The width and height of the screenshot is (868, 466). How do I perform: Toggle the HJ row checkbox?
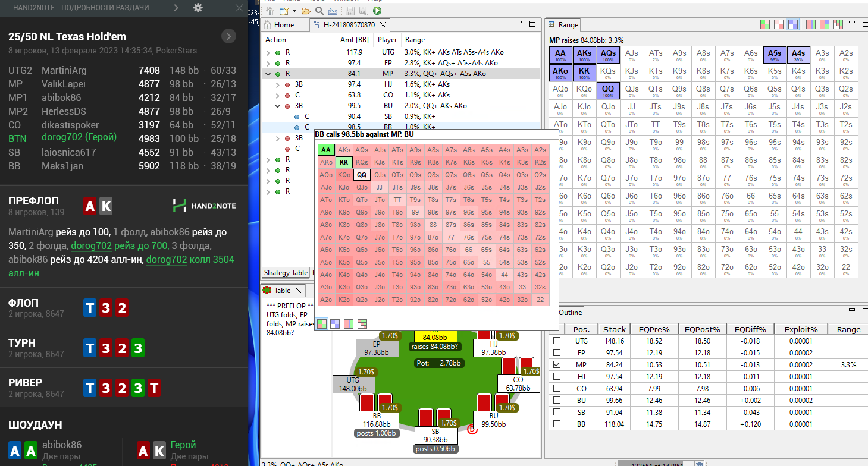click(557, 376)
